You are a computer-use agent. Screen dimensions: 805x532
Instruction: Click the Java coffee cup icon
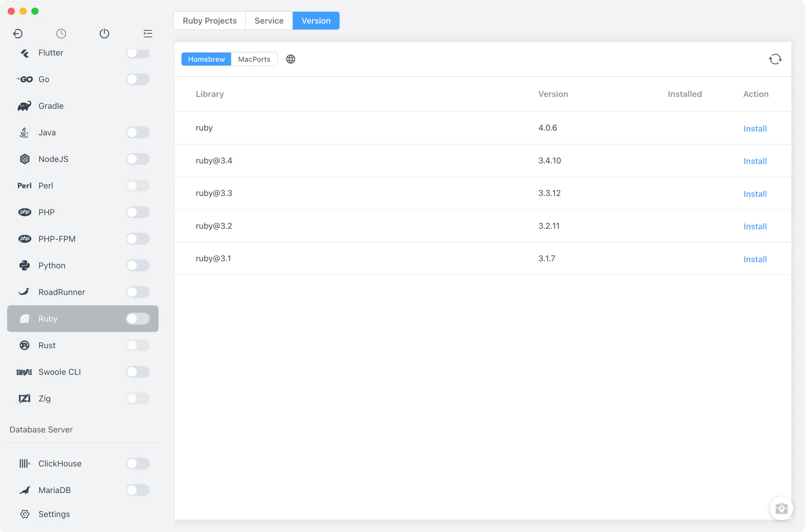(x=24, y=132)
